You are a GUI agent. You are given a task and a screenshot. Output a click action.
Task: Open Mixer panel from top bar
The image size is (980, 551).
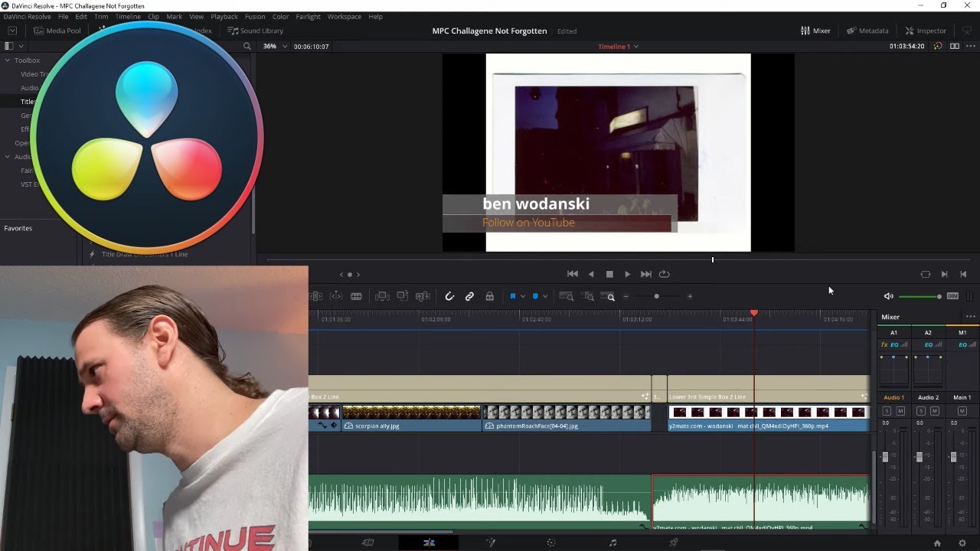(815, 31)
